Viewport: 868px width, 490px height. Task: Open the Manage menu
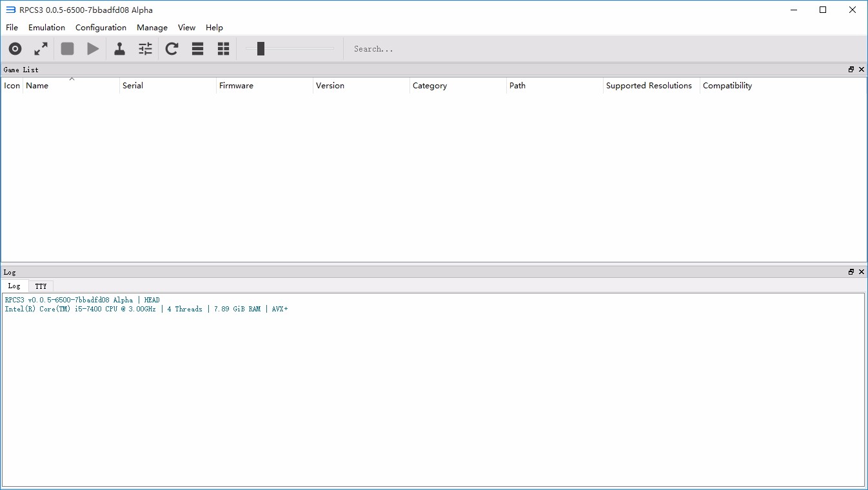152,28
